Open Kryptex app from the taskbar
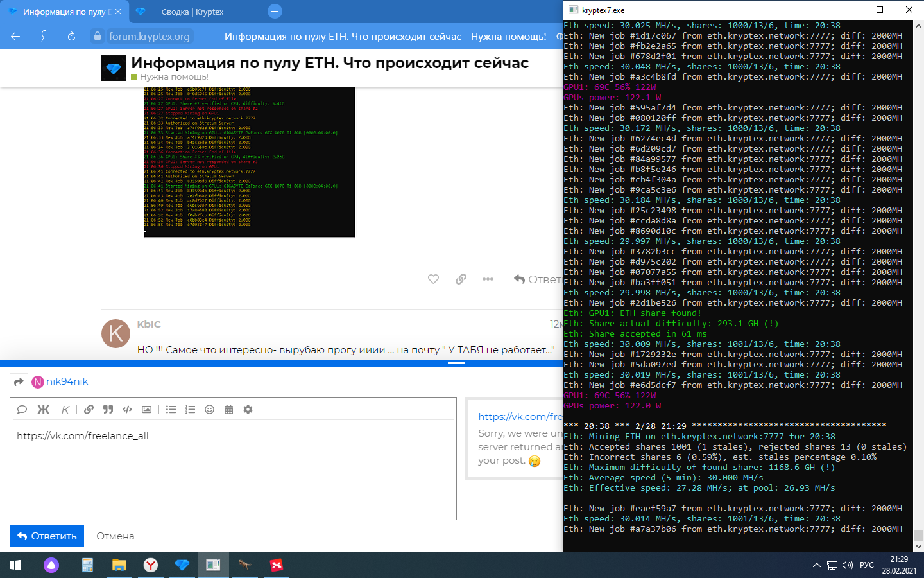This screenshot has height=578, width=924. coord(182,565)
